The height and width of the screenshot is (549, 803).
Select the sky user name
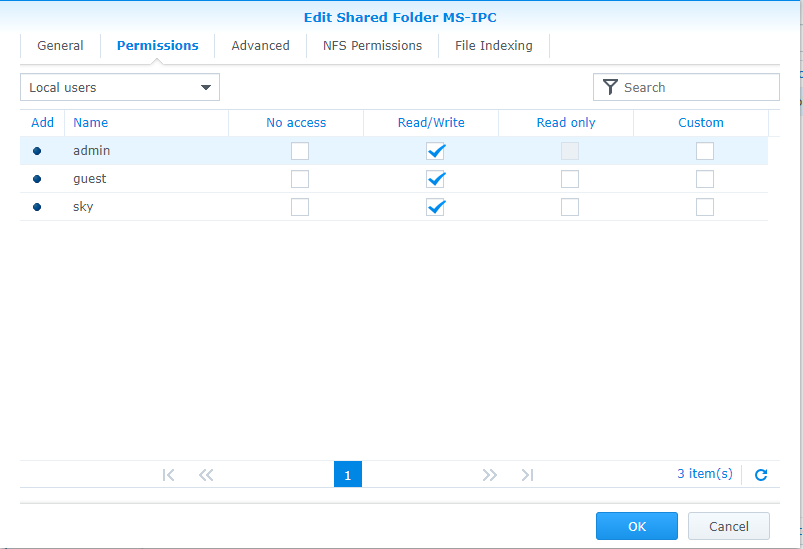[83, 207]
